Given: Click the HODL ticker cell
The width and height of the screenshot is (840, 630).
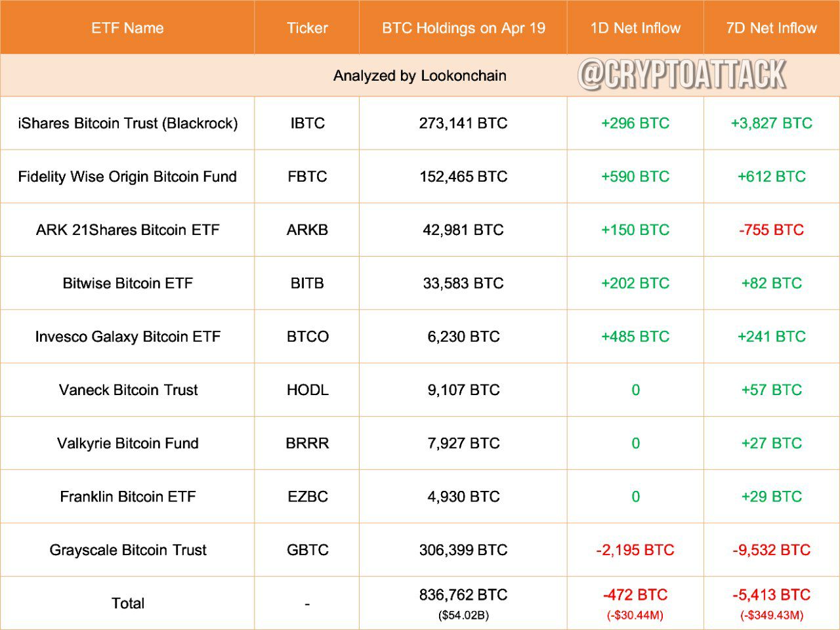Looking at the screenshot, I should pos(307,390).
